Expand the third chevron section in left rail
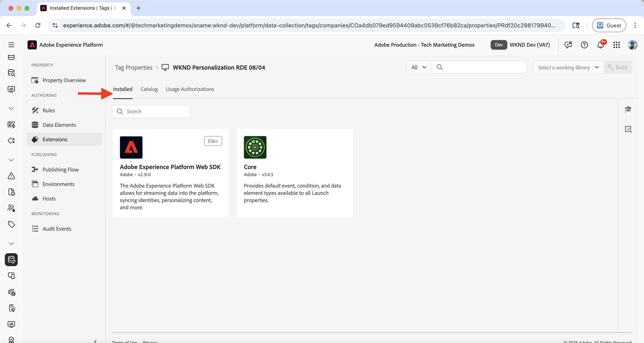This screenshot has width=644, height=343. point(11,244)
